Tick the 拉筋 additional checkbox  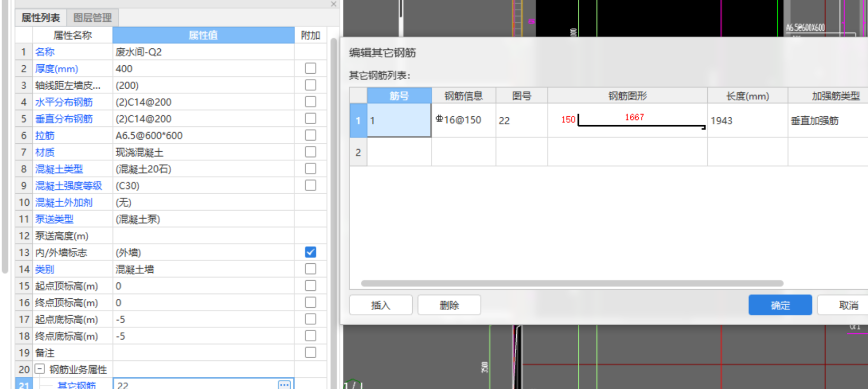click(310, 135)
